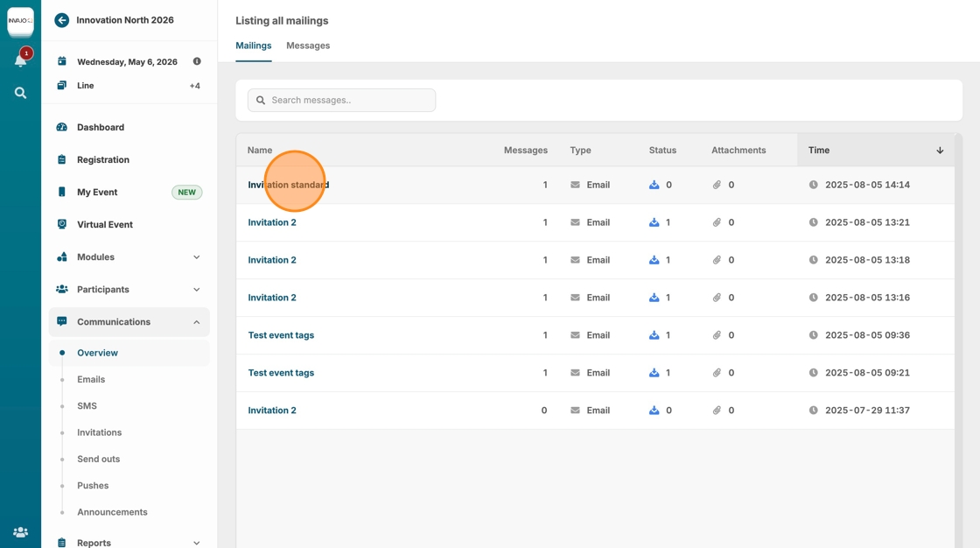Expand the Reports menu chevron

pyautogui.click(x=196, y=543)
